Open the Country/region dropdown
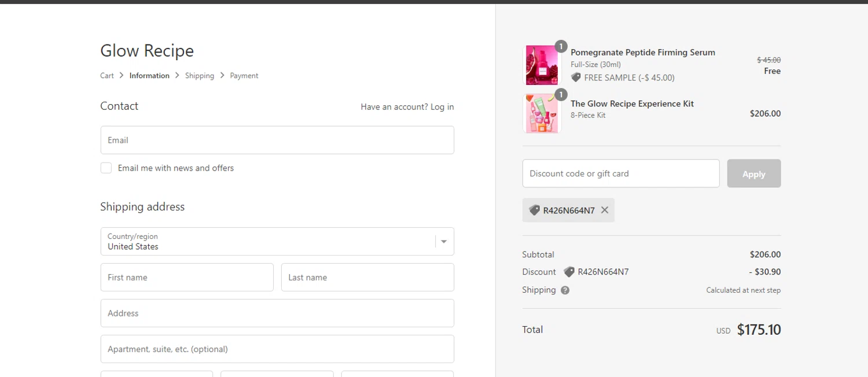This screenshot has width=868, height=377. tap(277, 241)
